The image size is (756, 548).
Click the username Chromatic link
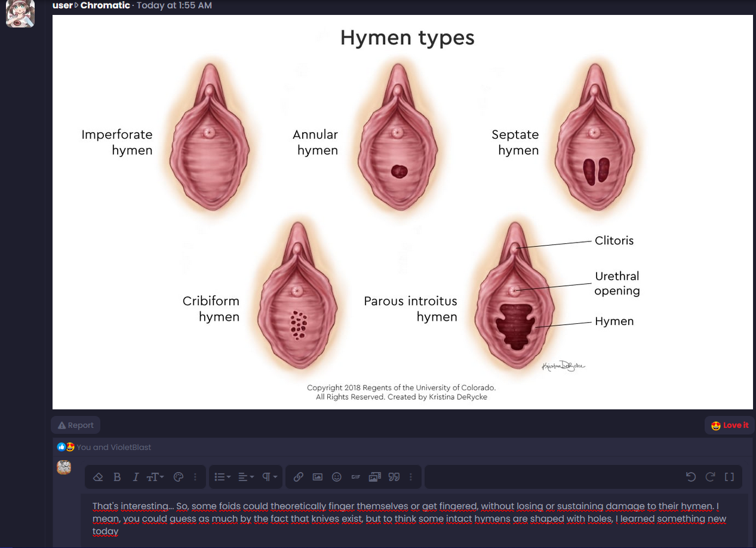tap(105, 5)
